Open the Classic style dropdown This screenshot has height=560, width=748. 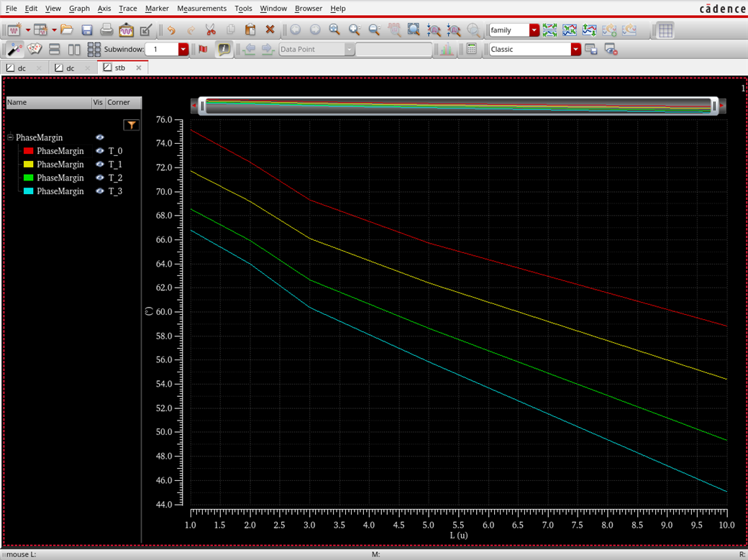pos(575,49)
